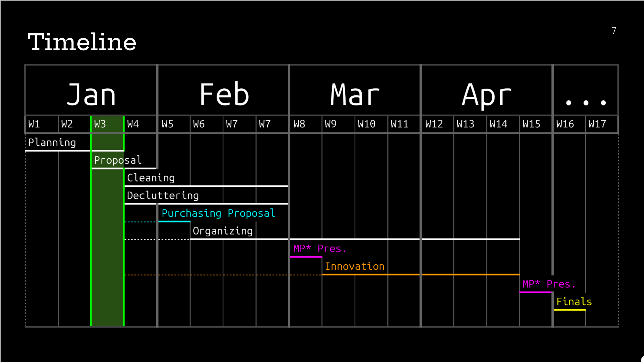Click the W1 week cell

(x=42, y=124)
